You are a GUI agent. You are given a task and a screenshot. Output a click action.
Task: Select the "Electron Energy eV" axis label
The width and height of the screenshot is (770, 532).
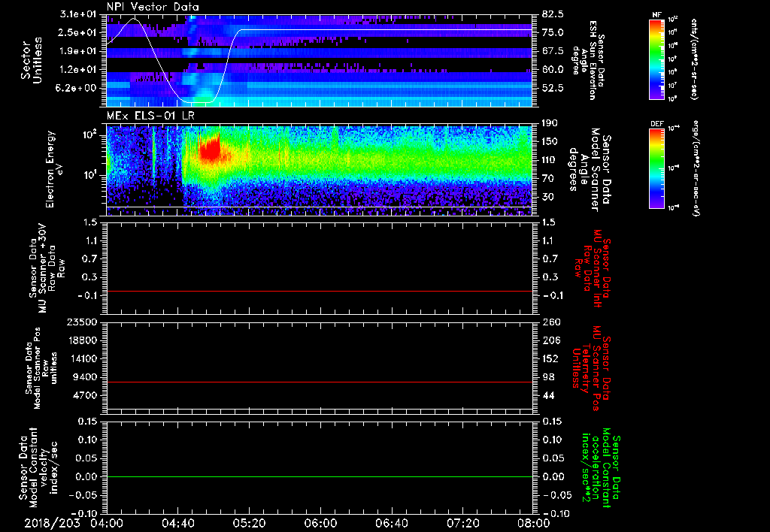point(56,169)
